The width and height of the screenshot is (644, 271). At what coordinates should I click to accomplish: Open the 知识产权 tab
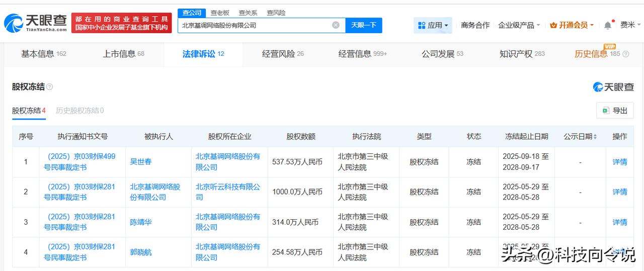point(522,54)
